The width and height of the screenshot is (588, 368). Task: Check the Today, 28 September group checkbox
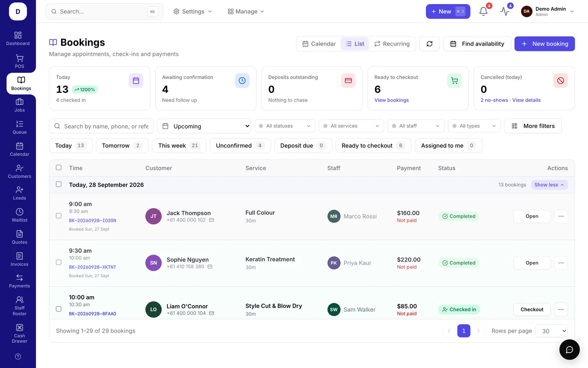tap(58, 184)
